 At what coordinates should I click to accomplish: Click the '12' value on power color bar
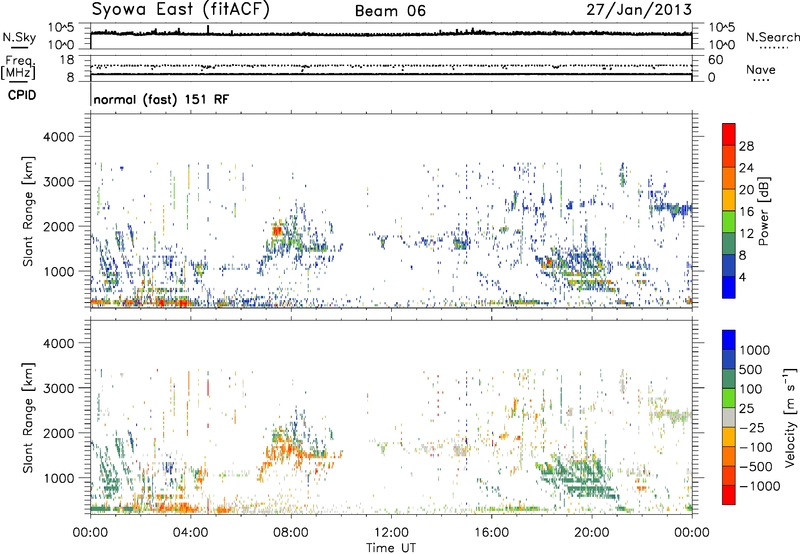coord(746,234)
